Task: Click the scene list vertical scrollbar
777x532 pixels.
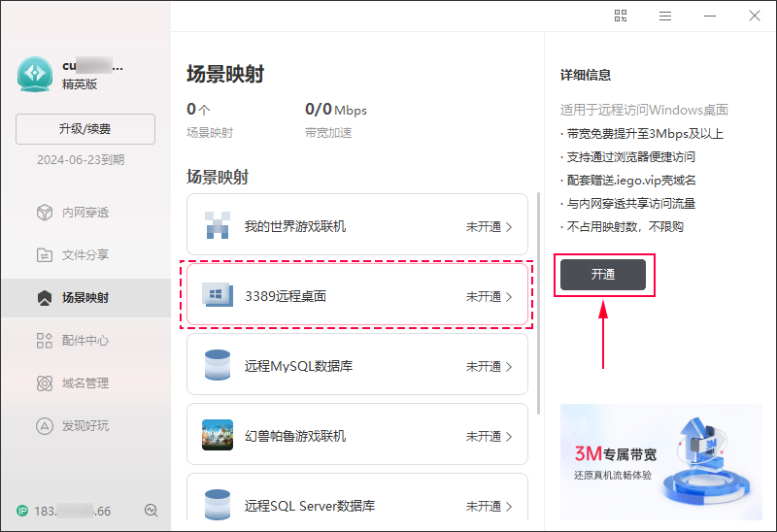Action: coord(538,301)
